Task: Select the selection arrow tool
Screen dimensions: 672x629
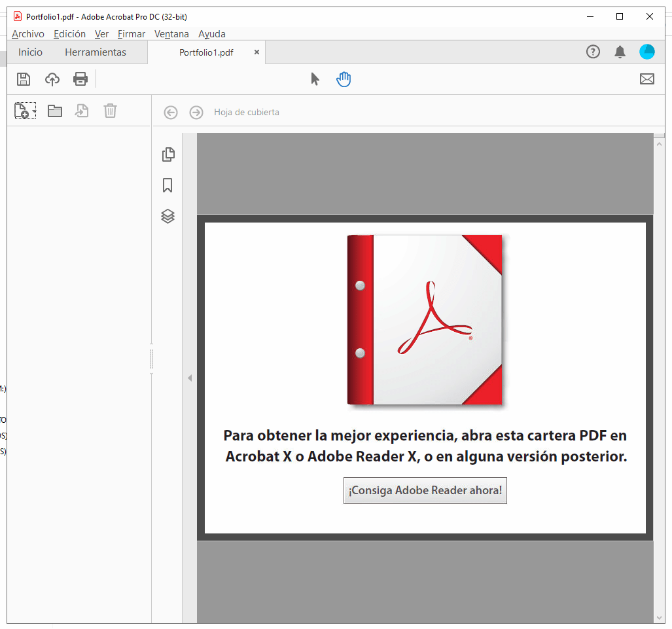Action: (x=315, y=79)
